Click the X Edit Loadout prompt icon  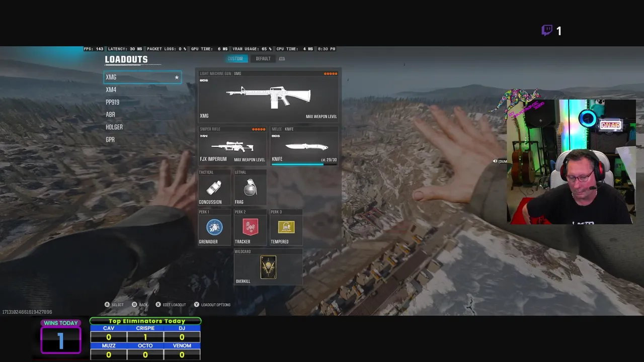coord(158,305)
